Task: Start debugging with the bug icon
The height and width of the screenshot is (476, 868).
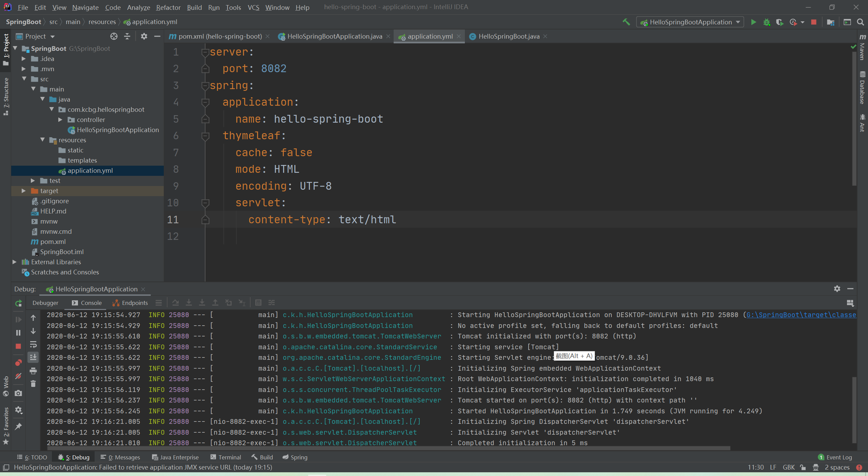Action: pyautogui.click(x=766, y=22)
